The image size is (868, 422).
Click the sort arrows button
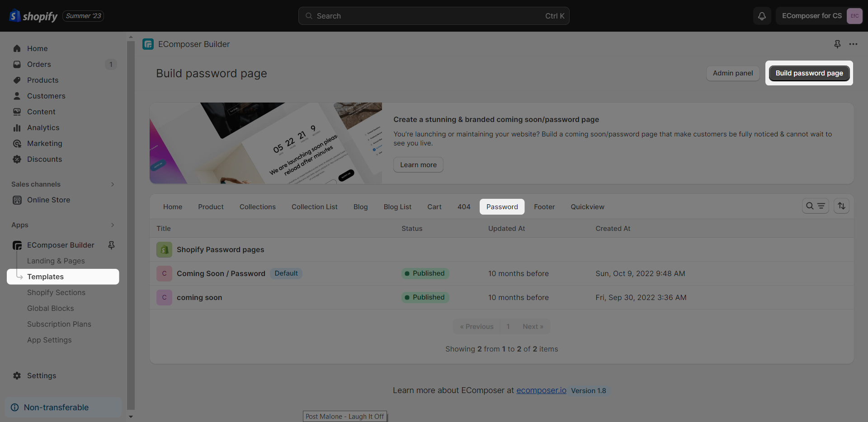(x=841, y=206)
